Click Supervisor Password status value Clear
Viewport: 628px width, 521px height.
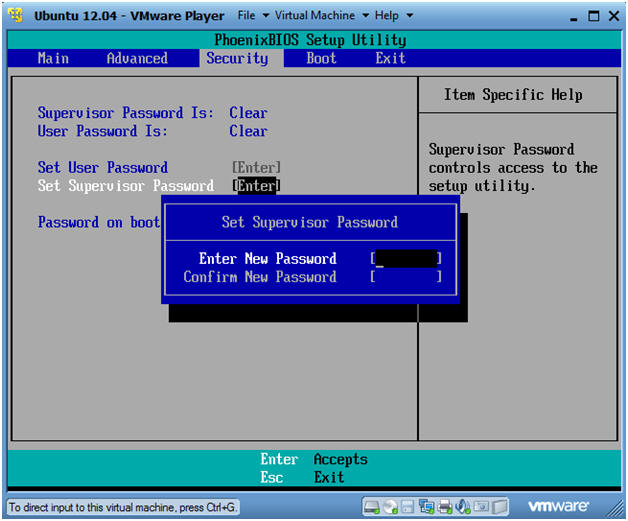[x=248, y=113]
